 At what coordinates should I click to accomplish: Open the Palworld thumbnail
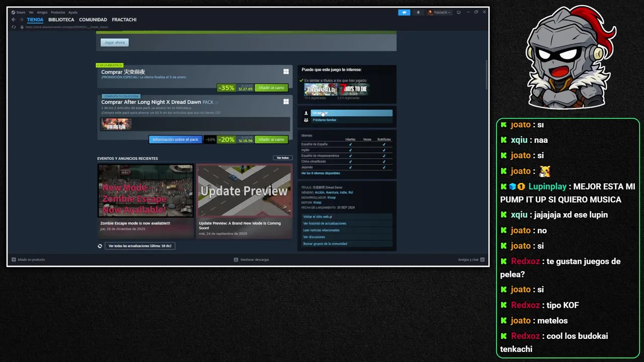(320, 90)
